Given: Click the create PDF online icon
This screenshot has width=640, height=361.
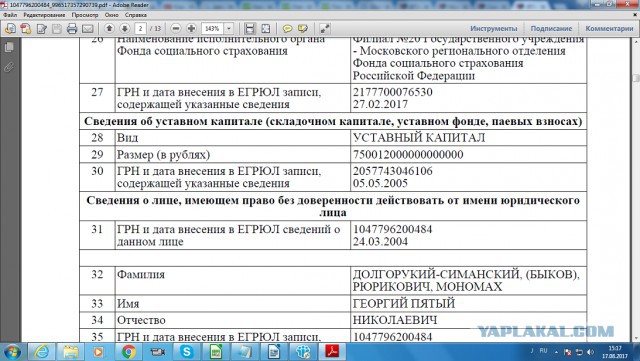Looking at the screenshot, I should coord(26,29).
